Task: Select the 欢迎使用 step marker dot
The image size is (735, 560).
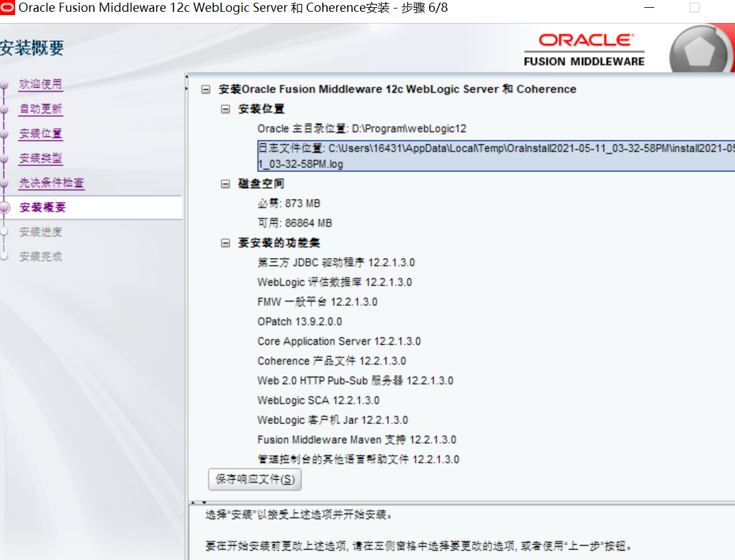Action: (4, 84)
